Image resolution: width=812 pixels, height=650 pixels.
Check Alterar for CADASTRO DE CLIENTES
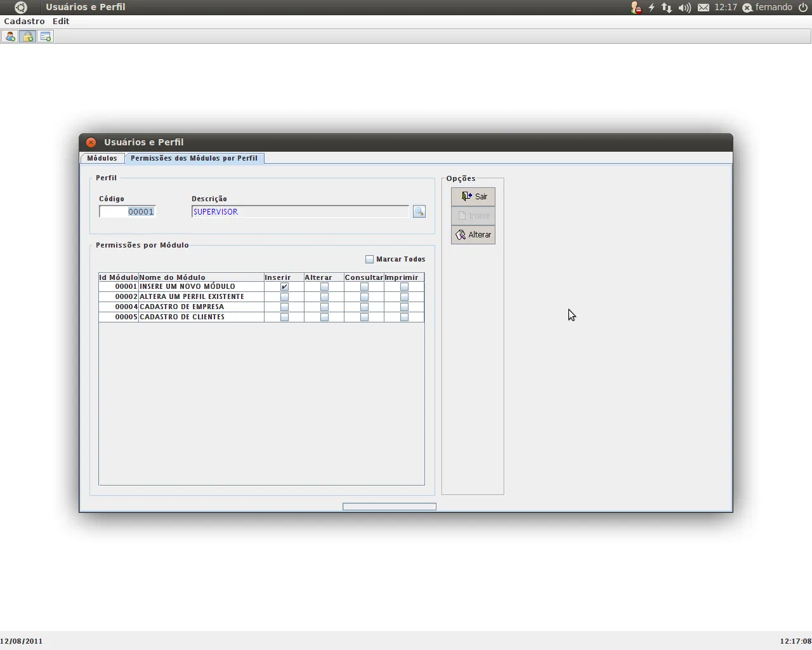tap(324, 317)
